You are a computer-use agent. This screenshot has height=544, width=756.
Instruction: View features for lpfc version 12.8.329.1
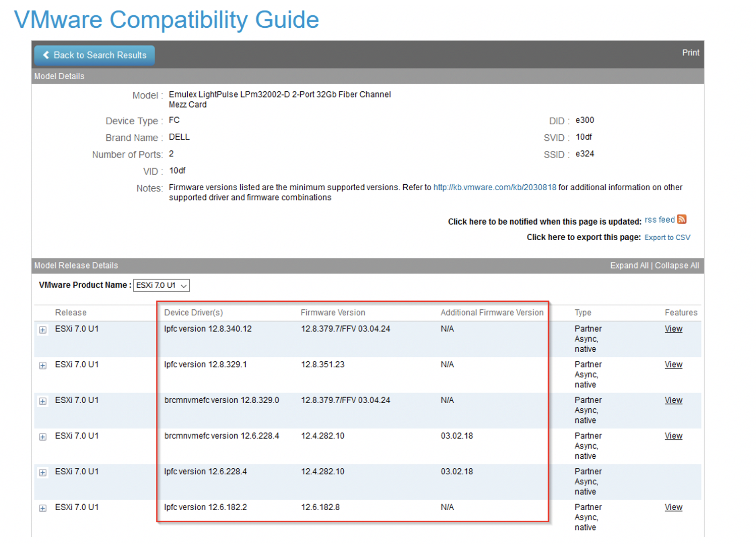coord(673,364)
